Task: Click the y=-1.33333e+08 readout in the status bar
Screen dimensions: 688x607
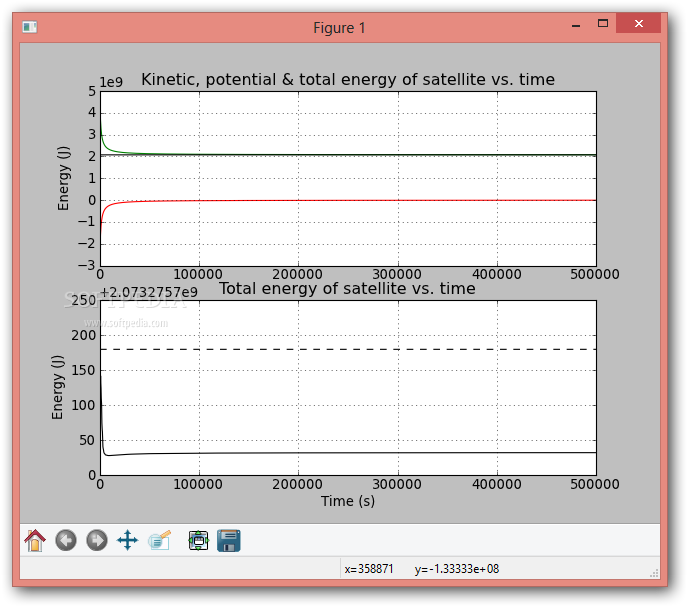Action: (457, 569)
